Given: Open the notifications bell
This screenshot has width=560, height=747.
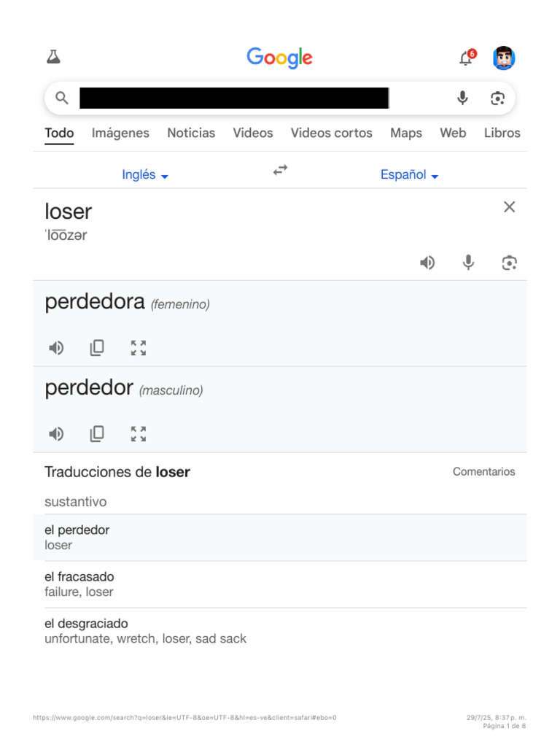Looking at the screenshot, I should pyautogui.click(x=466, y=58).
